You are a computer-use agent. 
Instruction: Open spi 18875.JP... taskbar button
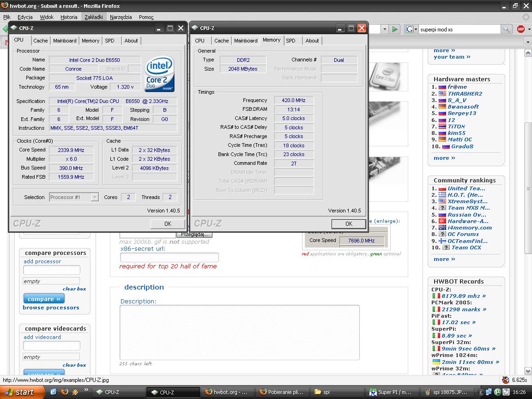pyautogui.click(x=447, y=392)
